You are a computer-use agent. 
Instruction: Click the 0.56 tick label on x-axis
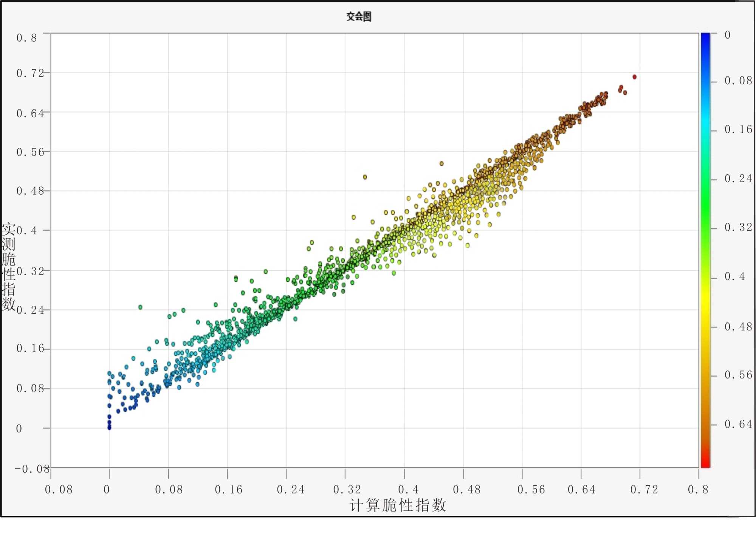coord(531,490)
